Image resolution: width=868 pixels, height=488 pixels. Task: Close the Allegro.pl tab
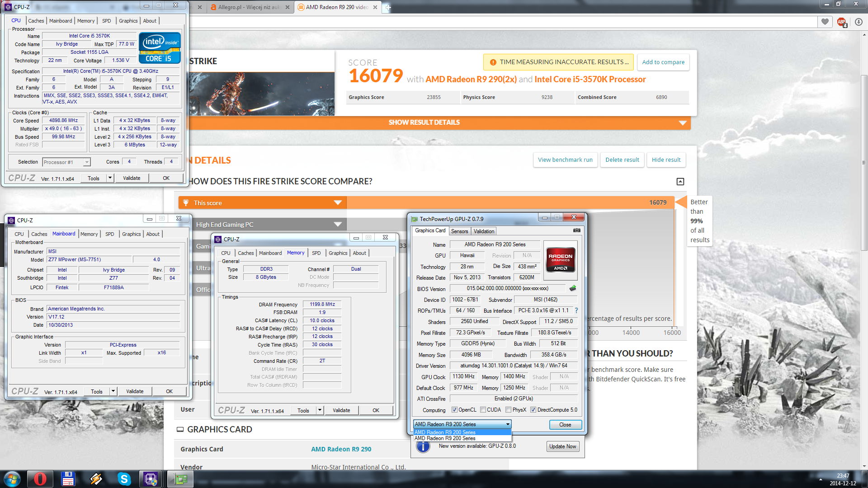coord(288,7)
